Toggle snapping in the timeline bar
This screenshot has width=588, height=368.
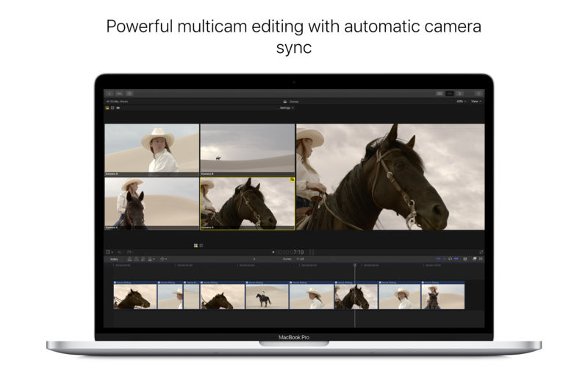(456, 259)
